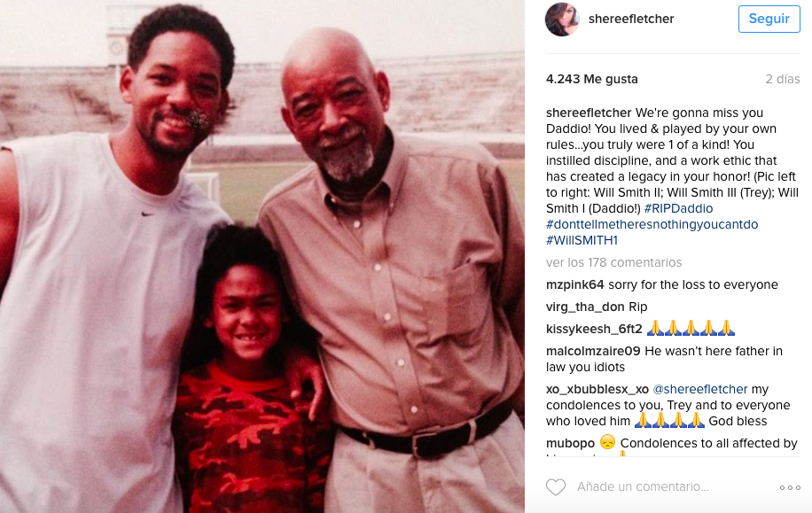Click the shereefletcher name in caption
812x513 pixels.
pyautogui.click(x=589, y=113)
